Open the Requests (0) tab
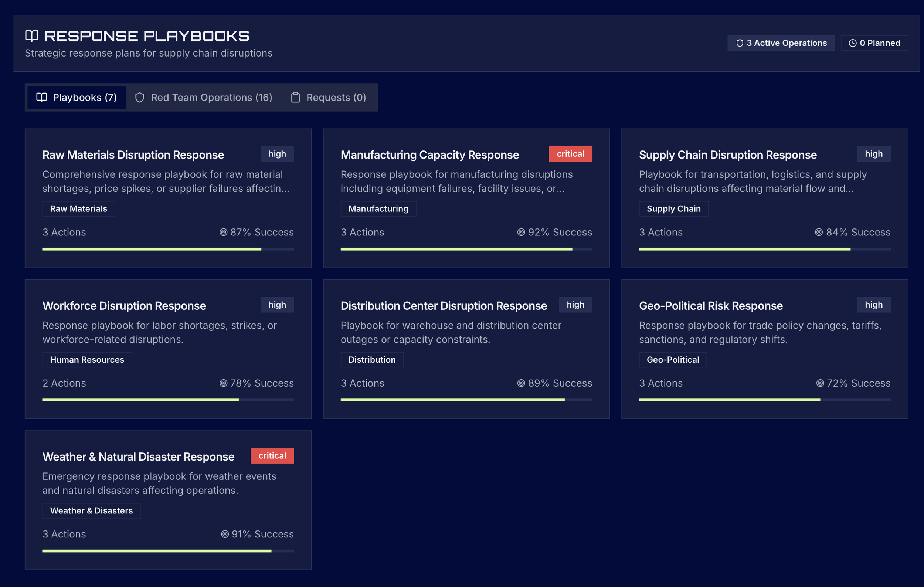The image size is (924, 587). 329,98
